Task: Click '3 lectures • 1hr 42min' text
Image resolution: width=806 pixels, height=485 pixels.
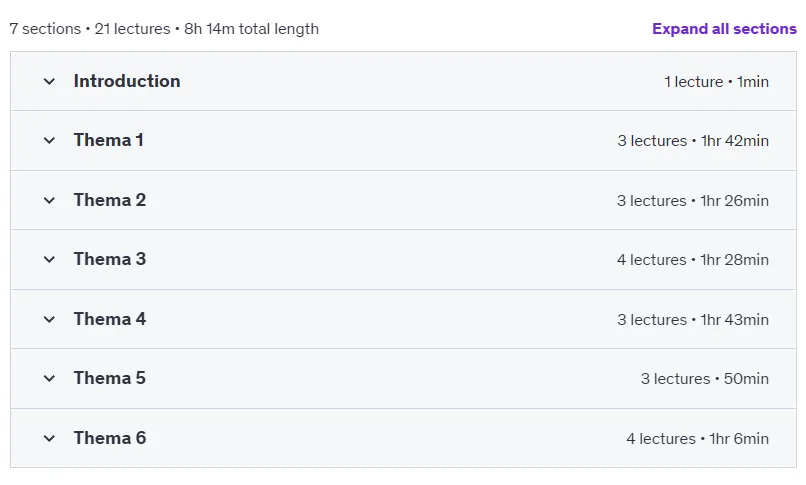Action: coord(693,141)
